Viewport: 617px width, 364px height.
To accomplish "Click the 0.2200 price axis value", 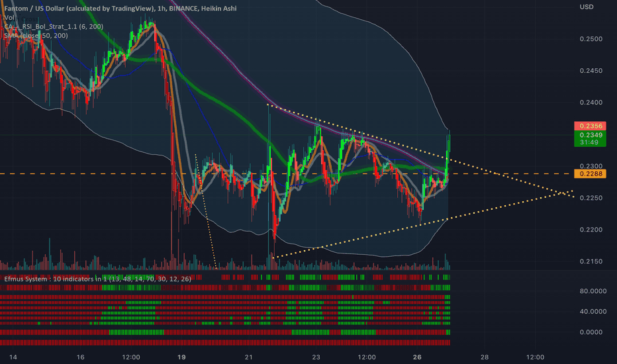I will pyautogui.click(x=591, y=230).
